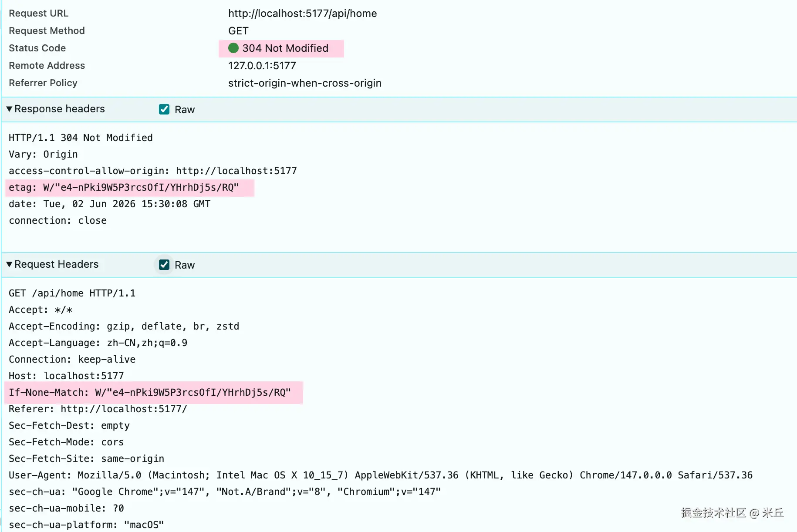Uncheck the Raw checkbox for Request Headers

(x=164, y=265)
